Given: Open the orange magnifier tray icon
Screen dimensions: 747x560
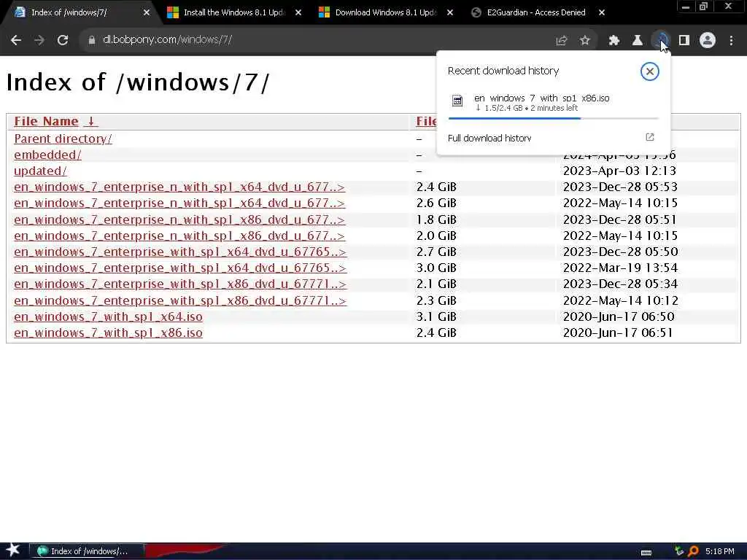Looking at the screenshot, I should 693,551.
